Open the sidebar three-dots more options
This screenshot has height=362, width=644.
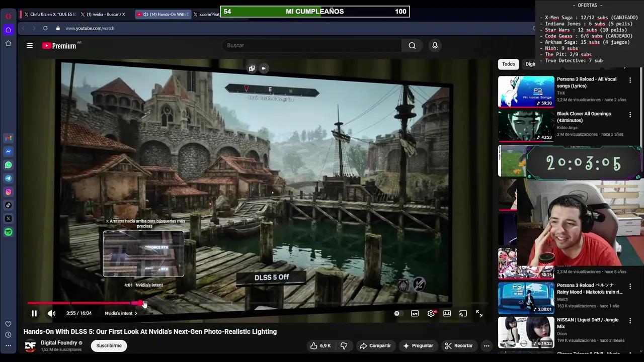click(x=8, y=345)
